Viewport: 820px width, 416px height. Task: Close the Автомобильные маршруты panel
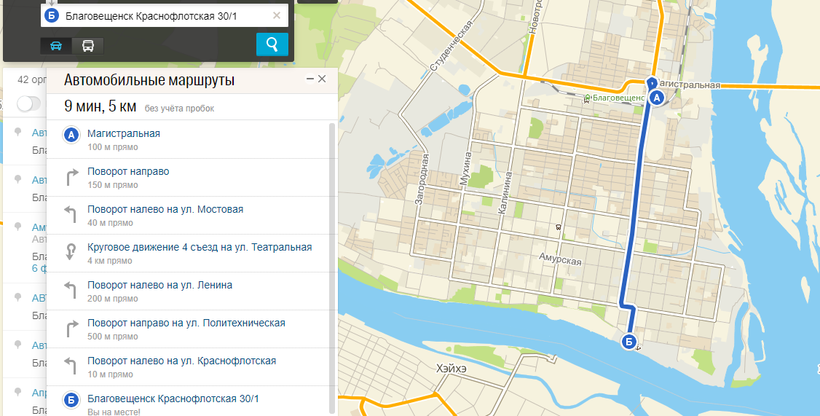click(x=322, y=78)
